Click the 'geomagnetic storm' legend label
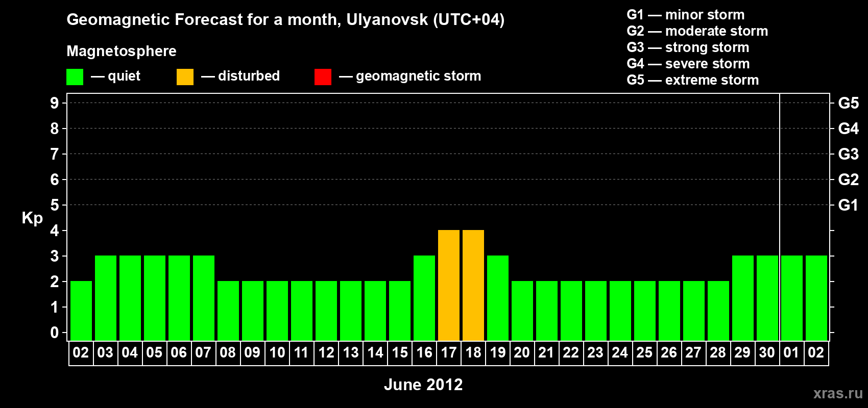The height and width of the screenshot is (408, 868). 419,76
